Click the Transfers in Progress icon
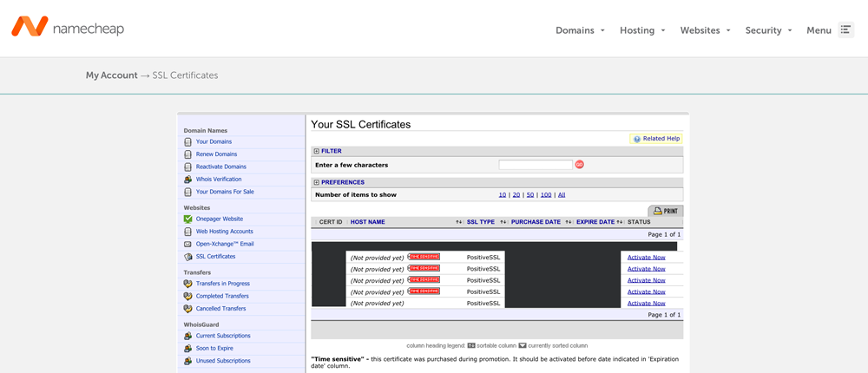This screenshot has width=868, height=373. click(187, 284)
